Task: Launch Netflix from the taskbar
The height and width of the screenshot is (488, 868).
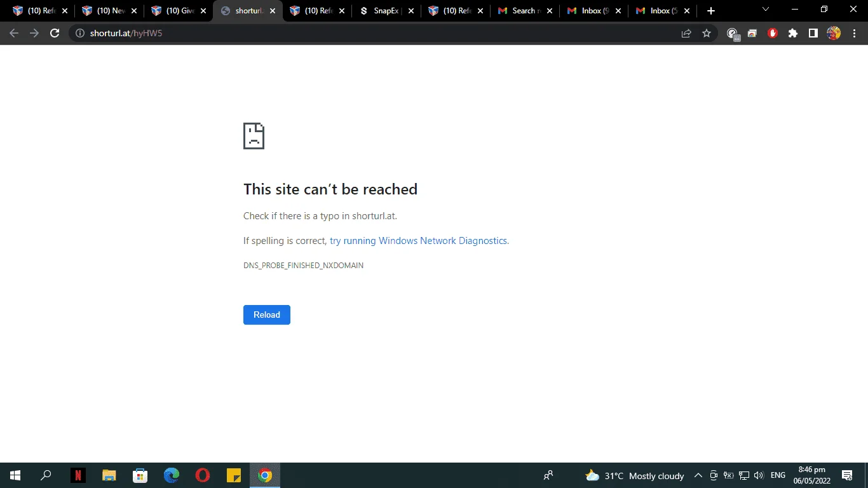Action: coord(78,475)
